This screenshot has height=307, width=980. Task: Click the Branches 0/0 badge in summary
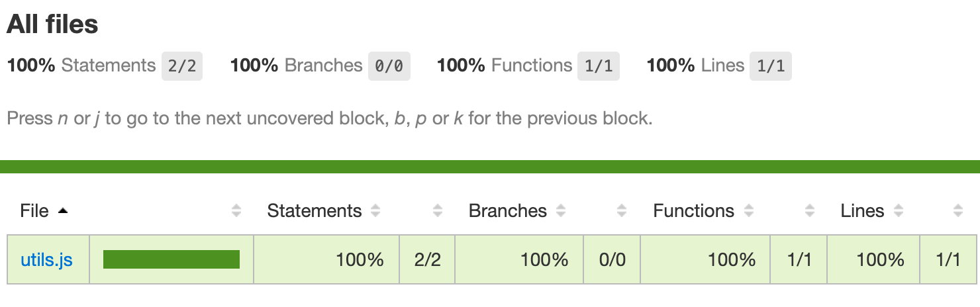click(x=389, y=66)
